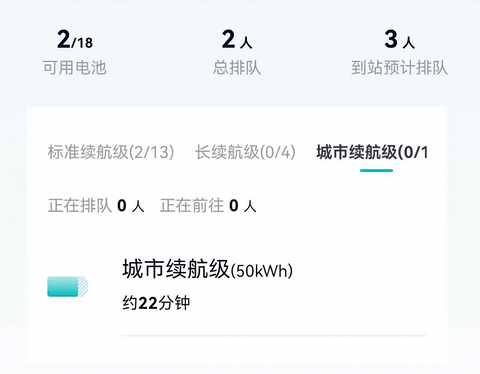Tap divider line below battery entry

tap(274, 336)
